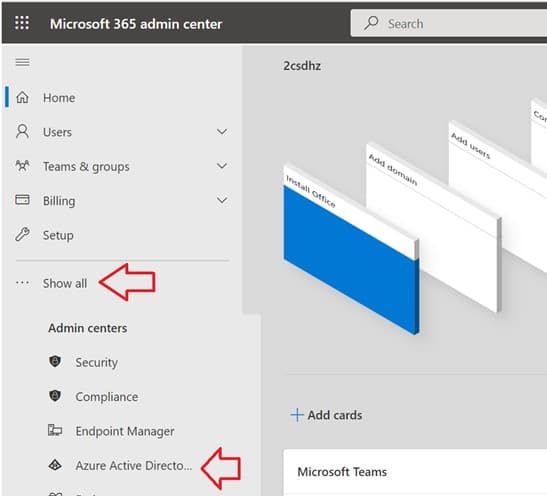Click the Admin centers section heading
Screen dimensions: 547x497
88,328
